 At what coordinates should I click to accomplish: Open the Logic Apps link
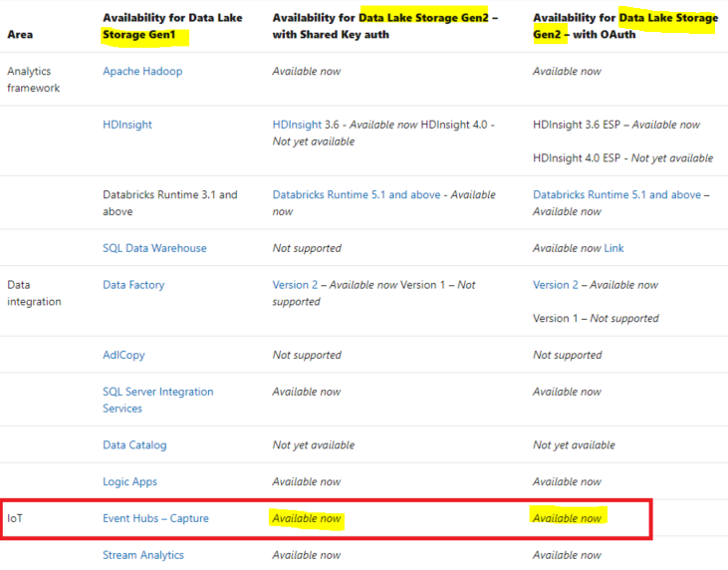coord(130,481)
